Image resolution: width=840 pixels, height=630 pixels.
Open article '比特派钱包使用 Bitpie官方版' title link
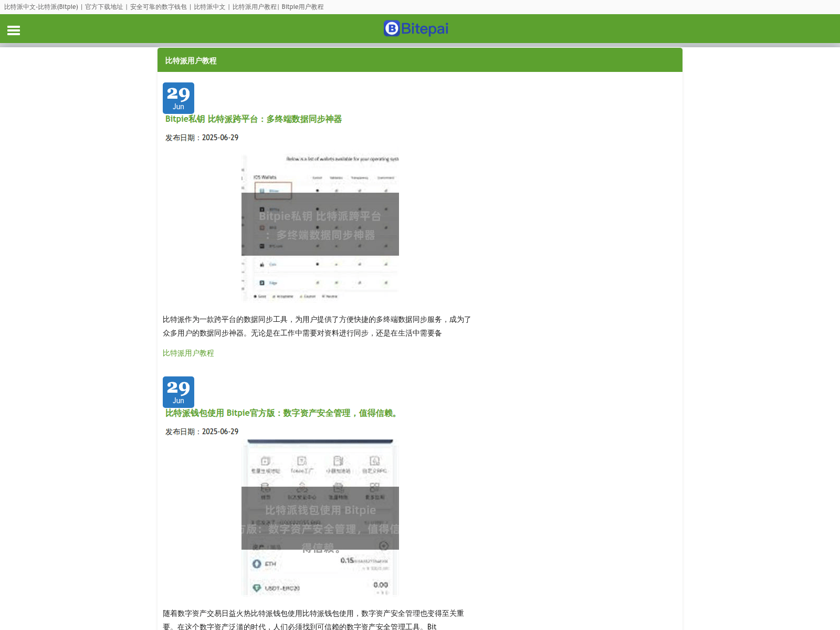(283, 413)
